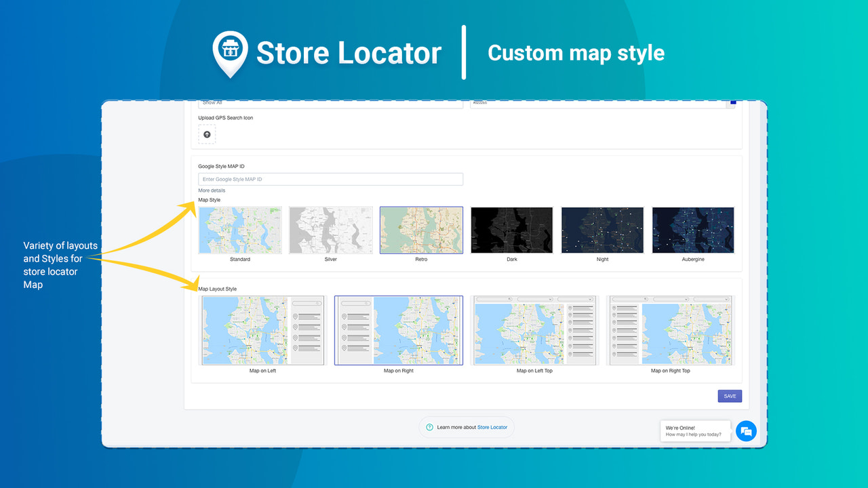This screenshot has width=868, height=488.
Task: Select the Silver map style
Action: tap(331, 230)
